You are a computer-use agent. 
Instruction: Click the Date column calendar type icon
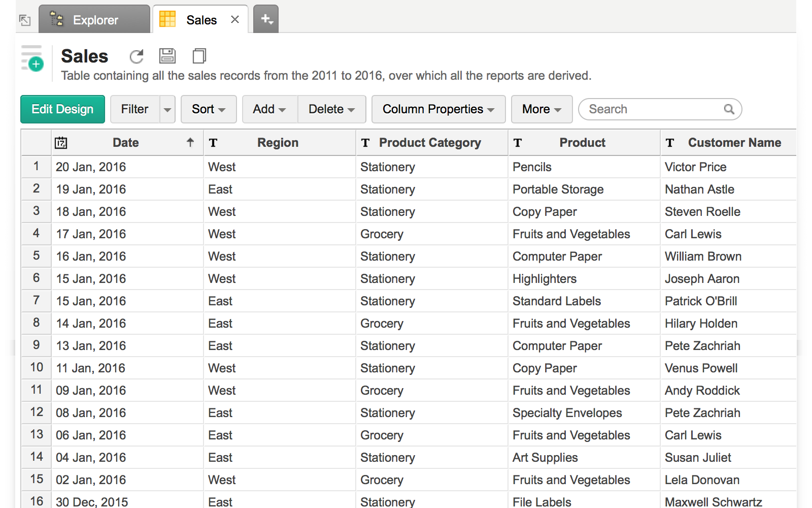61,143
